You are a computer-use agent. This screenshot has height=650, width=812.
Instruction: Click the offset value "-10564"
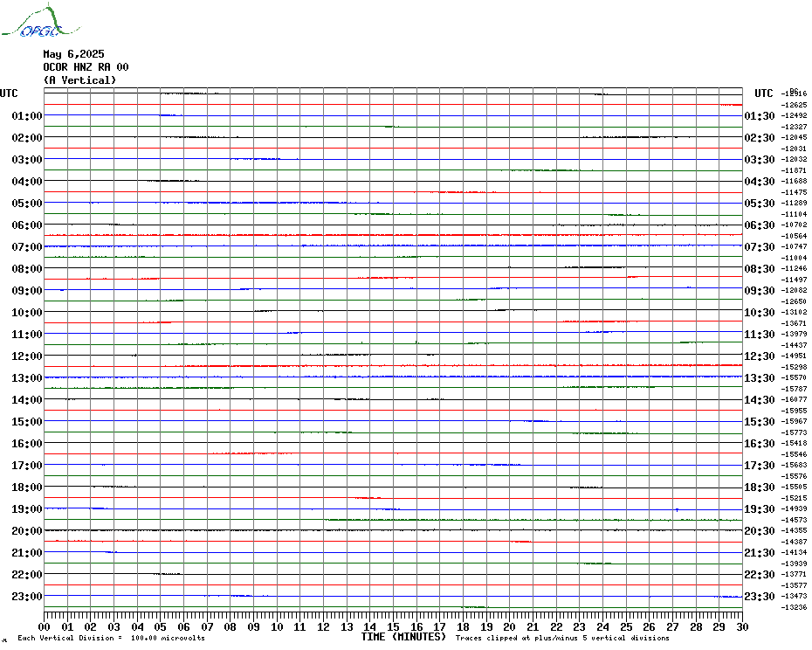pyautogui.click(x=794, y=236)
